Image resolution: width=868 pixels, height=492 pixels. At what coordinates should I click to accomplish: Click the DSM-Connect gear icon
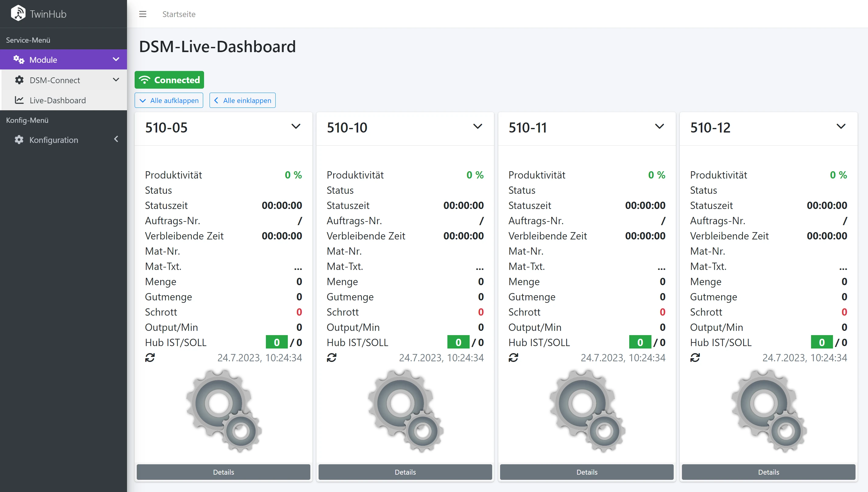19,80
